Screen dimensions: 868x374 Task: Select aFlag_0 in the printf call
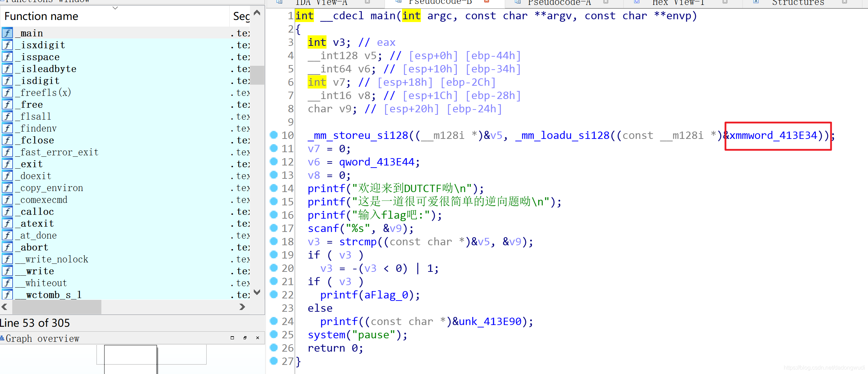(x=386, y=295)
